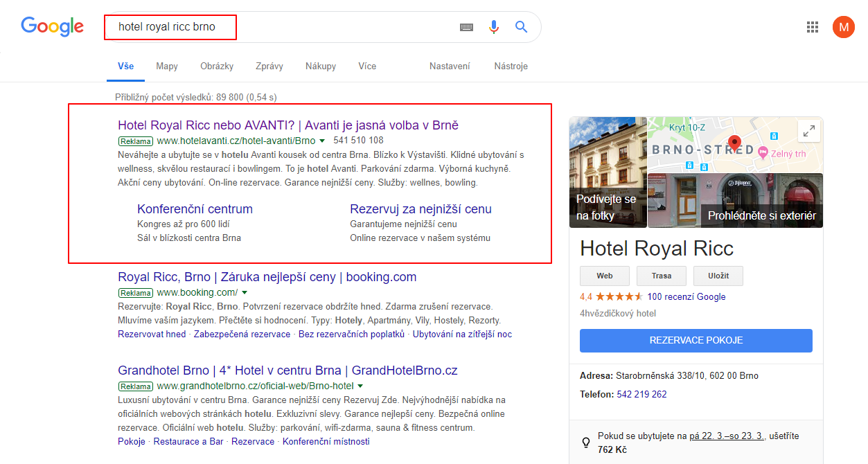The height and width of the screenshot is (464, 868).
Task: Click the date range pá 22. 3.–so 23. 3.
Action: pos(727,436)
